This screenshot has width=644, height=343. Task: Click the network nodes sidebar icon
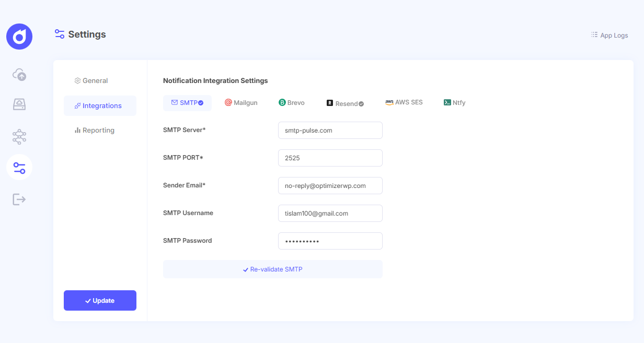[19, 136]
